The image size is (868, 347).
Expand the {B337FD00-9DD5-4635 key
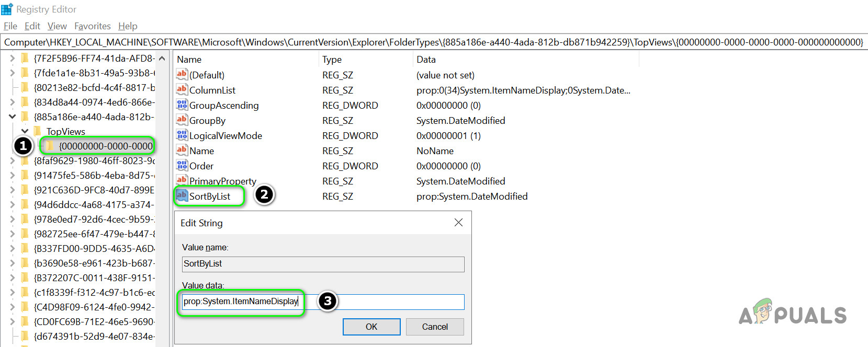point(12,249)
